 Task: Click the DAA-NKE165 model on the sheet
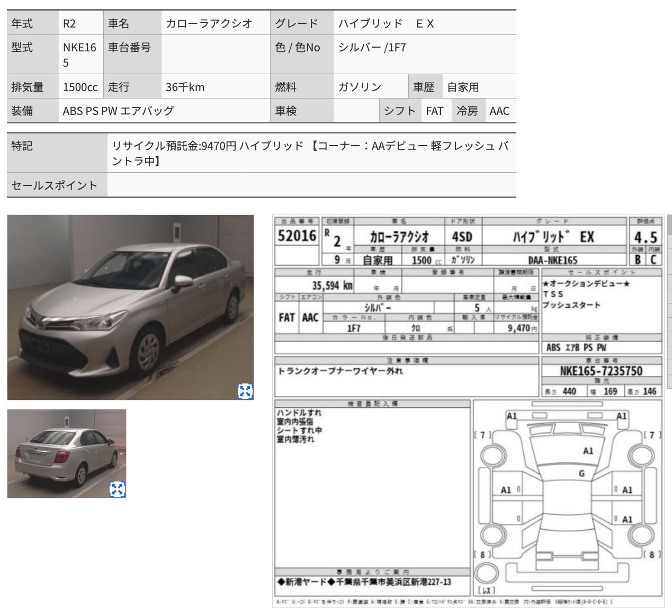pos(553,260)
